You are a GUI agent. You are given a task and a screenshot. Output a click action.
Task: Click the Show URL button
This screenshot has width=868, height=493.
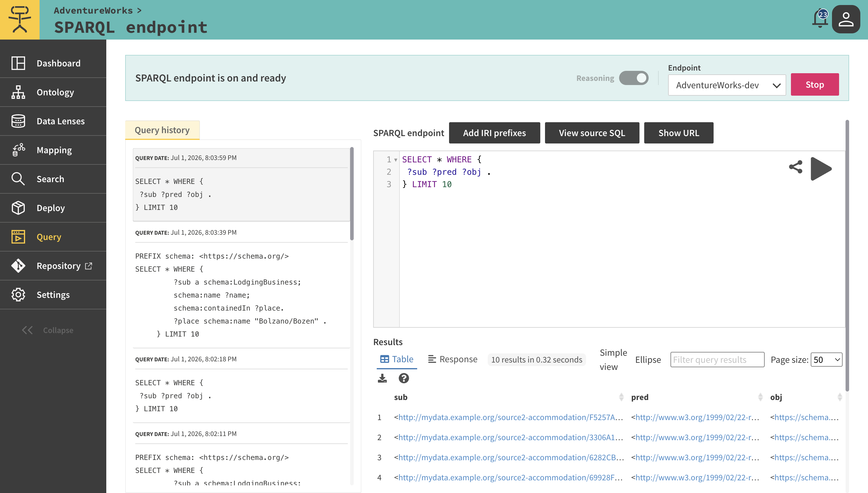pos(678,133)
